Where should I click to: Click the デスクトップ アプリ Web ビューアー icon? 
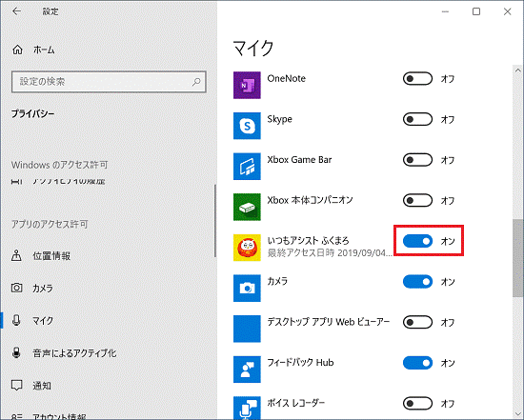click(x=247, y=329)
